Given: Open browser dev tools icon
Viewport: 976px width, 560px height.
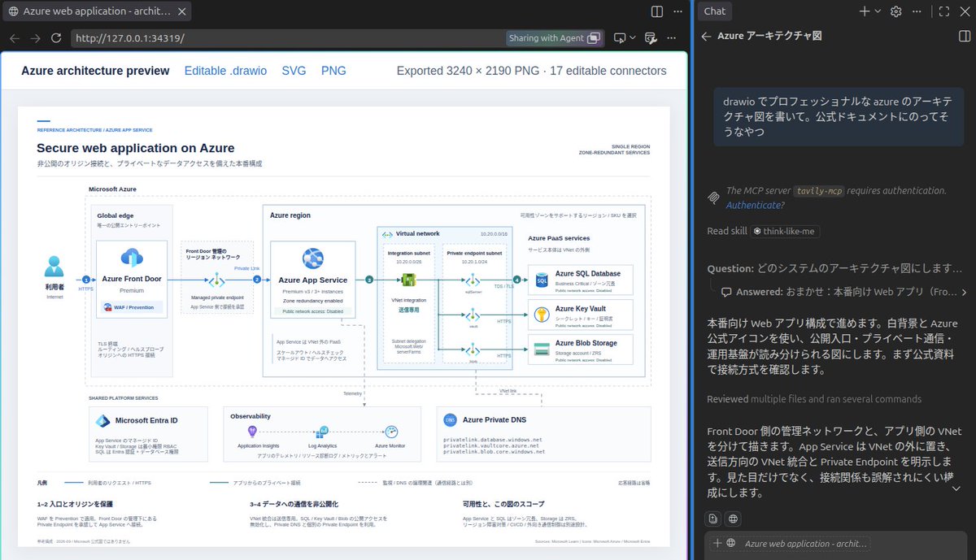Looking at the screenshot, I should coord(651,38).
